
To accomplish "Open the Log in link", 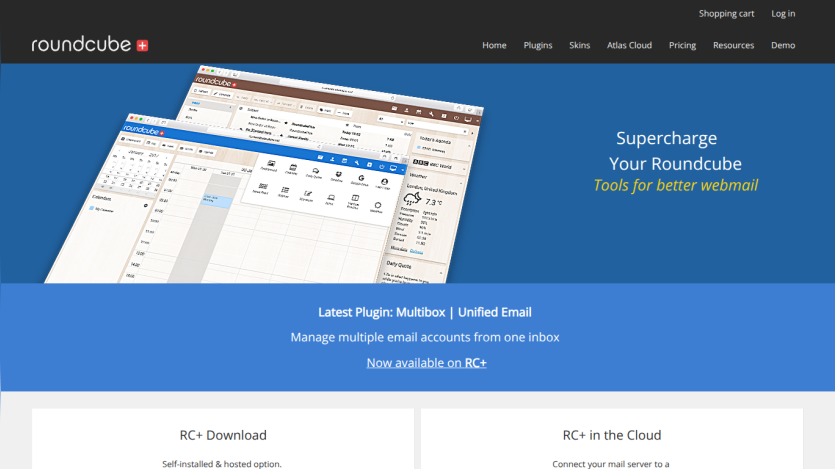I will pyautogui.click(x=783, y=14).
